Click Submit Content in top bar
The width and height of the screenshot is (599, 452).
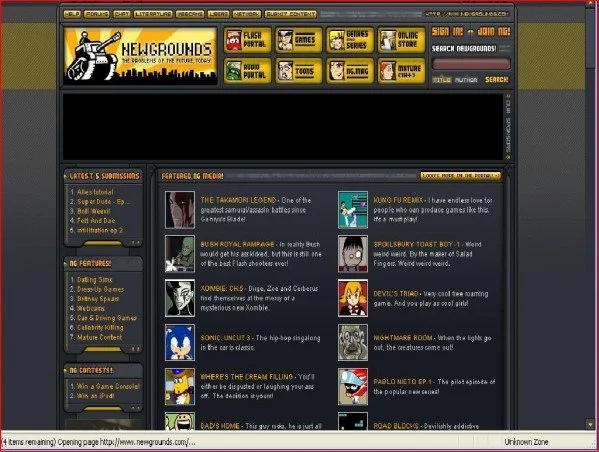[x=290, y=14]
